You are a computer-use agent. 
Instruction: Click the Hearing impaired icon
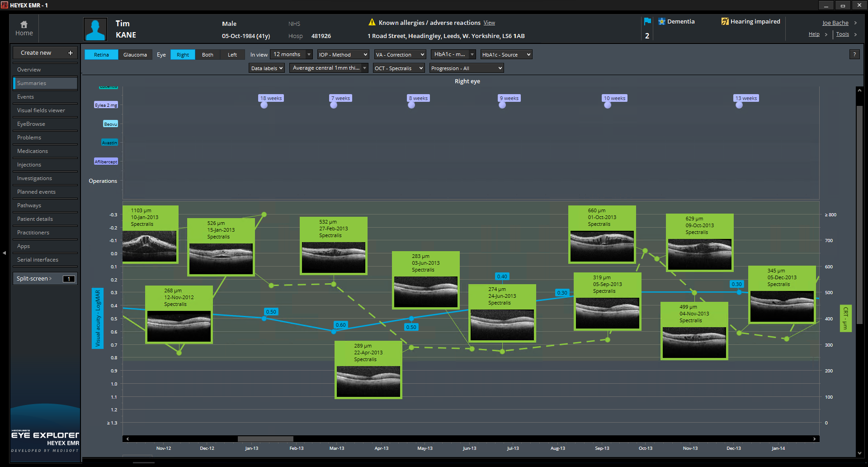point(725,22)
